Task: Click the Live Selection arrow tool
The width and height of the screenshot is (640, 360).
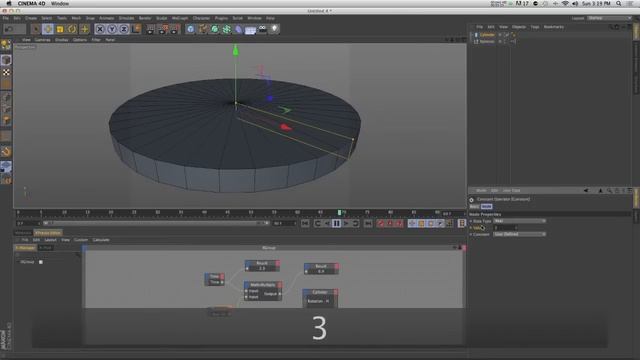Action: 36,29
